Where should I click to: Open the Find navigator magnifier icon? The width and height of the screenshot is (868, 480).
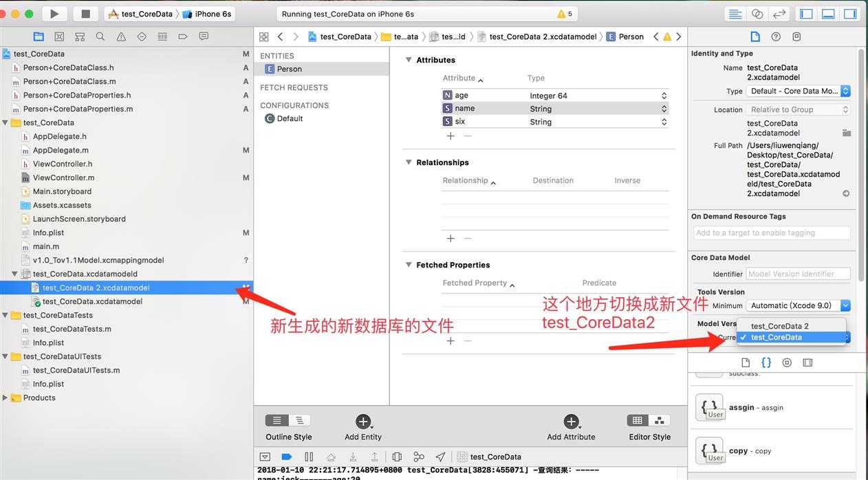(x=100, y=36)
